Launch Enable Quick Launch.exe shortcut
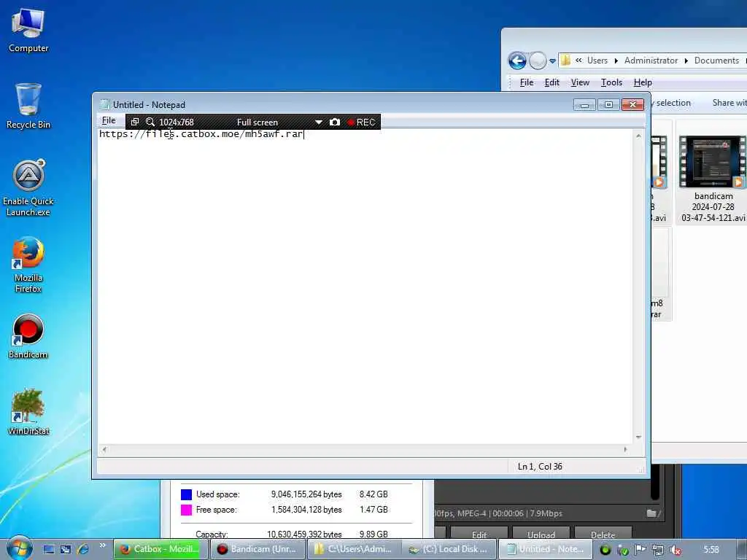The width and height of the screenshot is (747, 560). (x=28, y=187)
